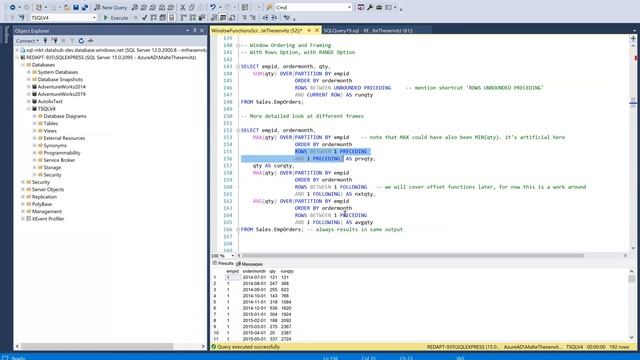Click the Cut scissors icon

(182, 7)
